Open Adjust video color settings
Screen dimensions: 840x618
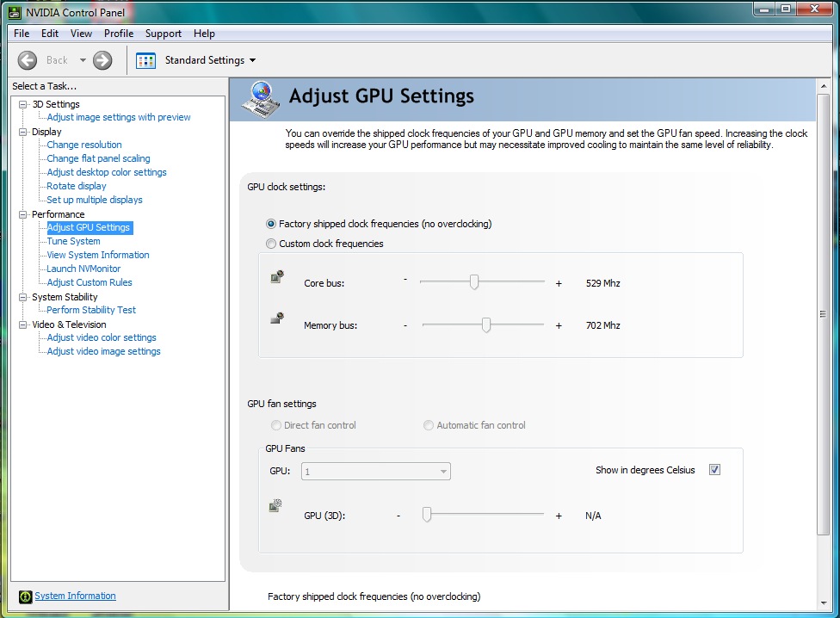(x=102, y=338)
